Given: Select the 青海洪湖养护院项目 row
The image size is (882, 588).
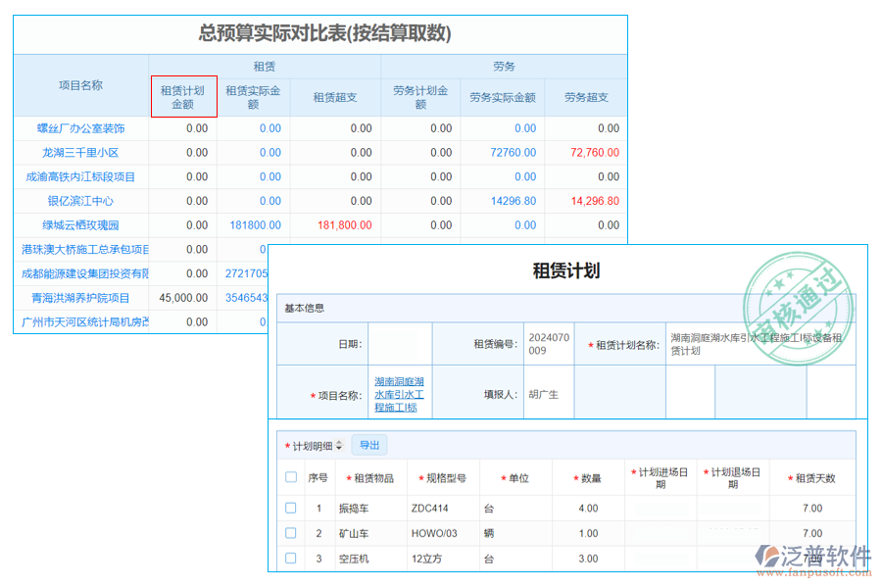Looking at the screenshot, I should [80, 298].
